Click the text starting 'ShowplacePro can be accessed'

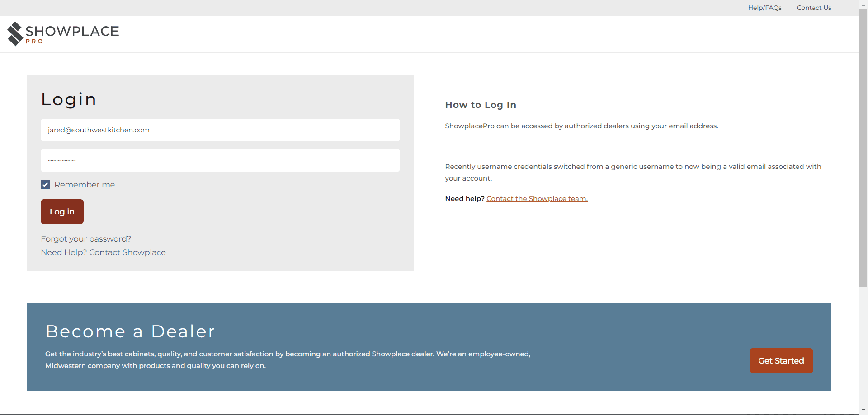pos(581,126)
